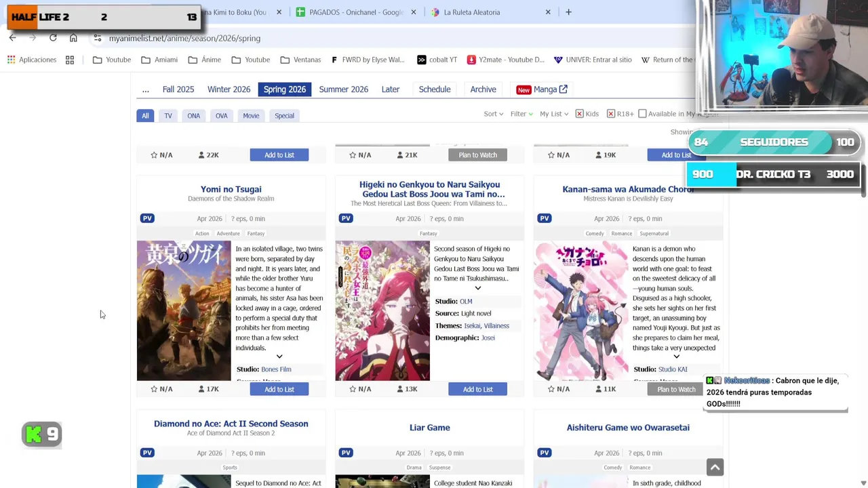The image size is (868, 488).
Task: Open the Later seasons tab
Action: click(391, 89)
